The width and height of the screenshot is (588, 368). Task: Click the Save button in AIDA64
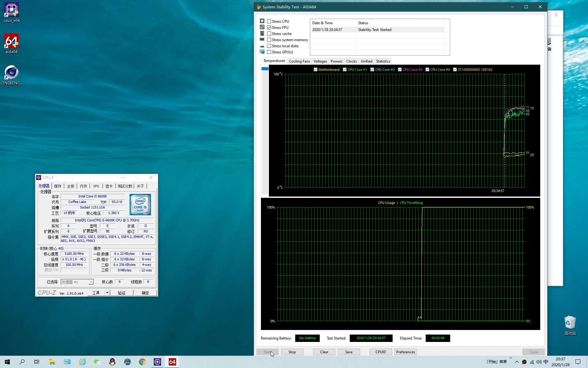[x=349, y=352]
